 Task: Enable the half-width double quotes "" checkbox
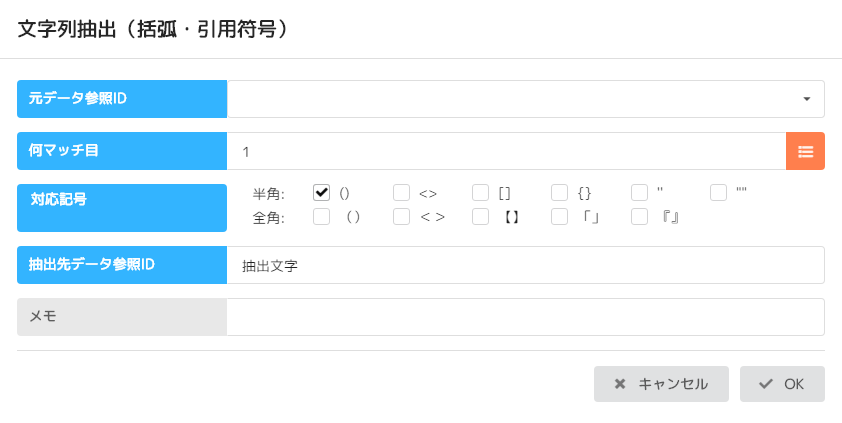[718, 192]
